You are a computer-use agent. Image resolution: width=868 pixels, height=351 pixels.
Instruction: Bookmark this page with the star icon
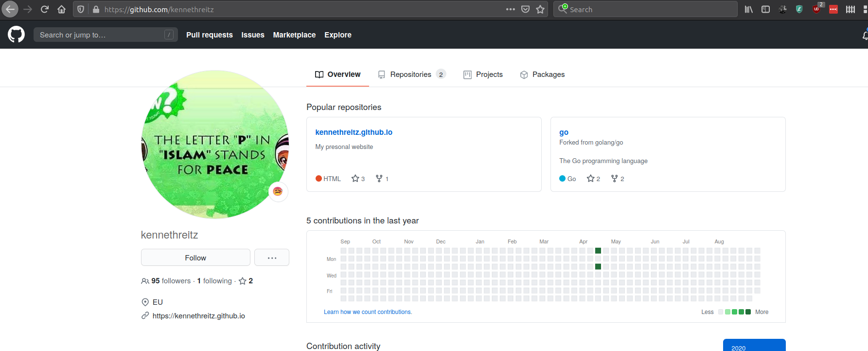[540, 9]
